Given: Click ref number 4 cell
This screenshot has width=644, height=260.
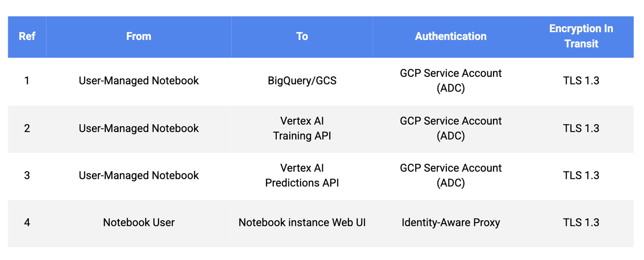Looking at the screenshot, I should (x=27, y=223).
